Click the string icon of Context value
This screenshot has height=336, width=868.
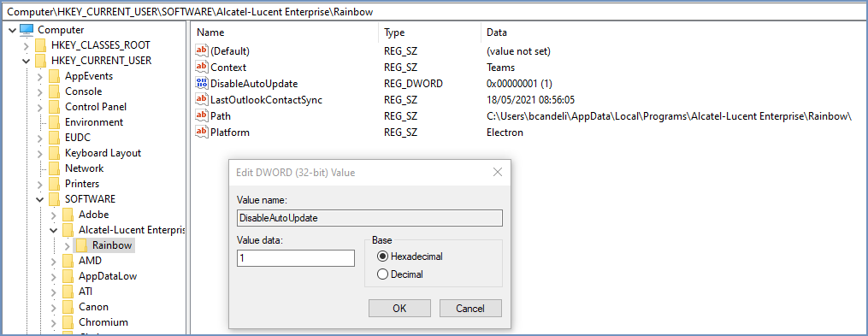click(202, 68)
